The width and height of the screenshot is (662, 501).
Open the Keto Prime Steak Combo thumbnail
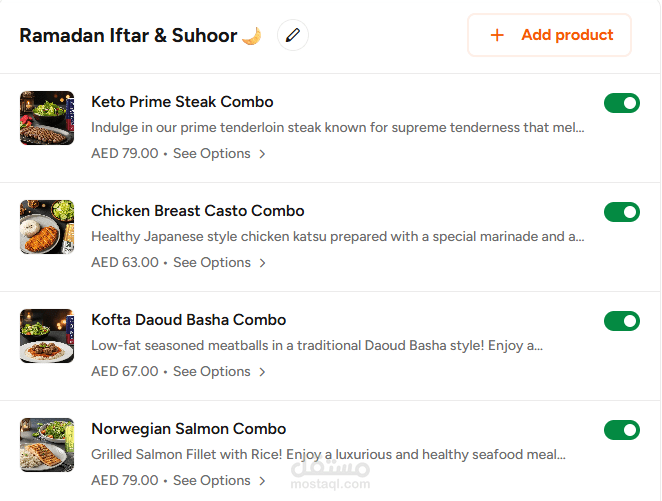pos(47,118)
